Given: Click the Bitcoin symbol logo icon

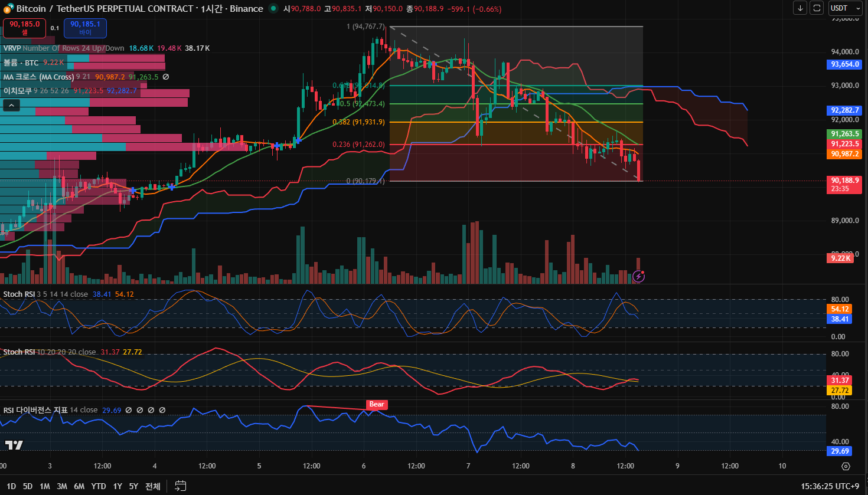Looking at the screenshot, I should (9, 8).
